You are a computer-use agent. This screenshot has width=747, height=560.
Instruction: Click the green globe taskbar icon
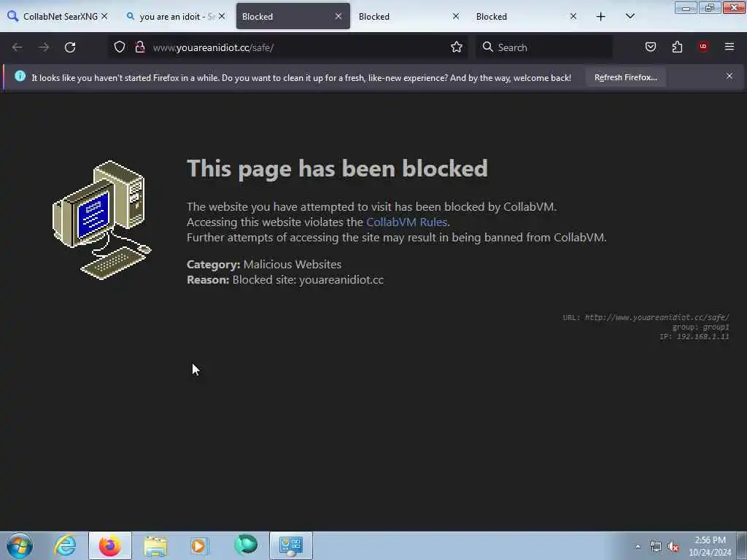246,545
